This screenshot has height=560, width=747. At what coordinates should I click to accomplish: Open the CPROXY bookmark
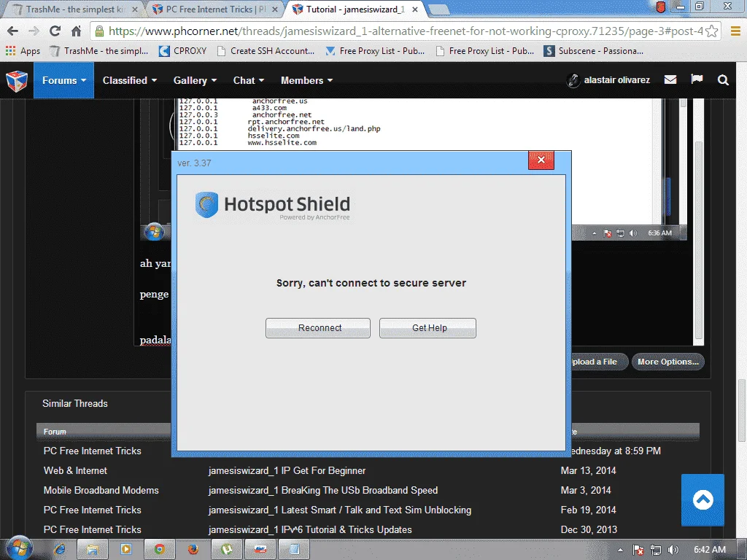click(183, 51)
